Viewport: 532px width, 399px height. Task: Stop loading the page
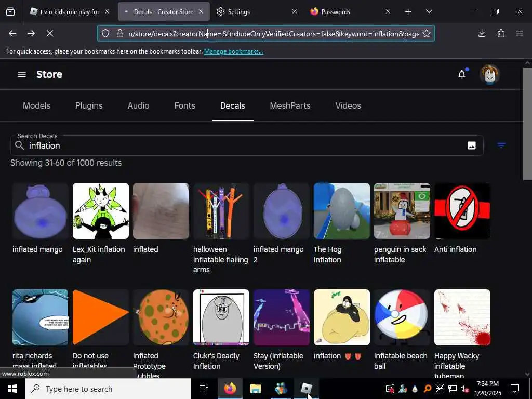point(50,33)
